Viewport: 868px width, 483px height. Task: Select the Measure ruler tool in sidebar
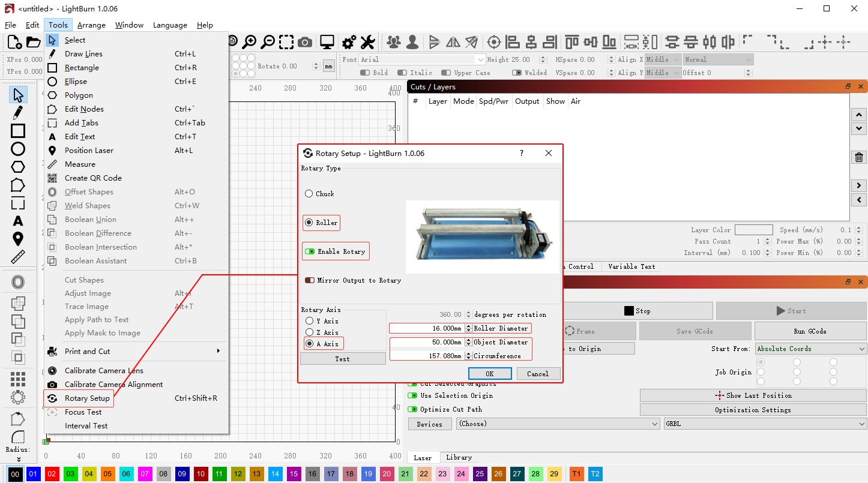tap(18, 257)
